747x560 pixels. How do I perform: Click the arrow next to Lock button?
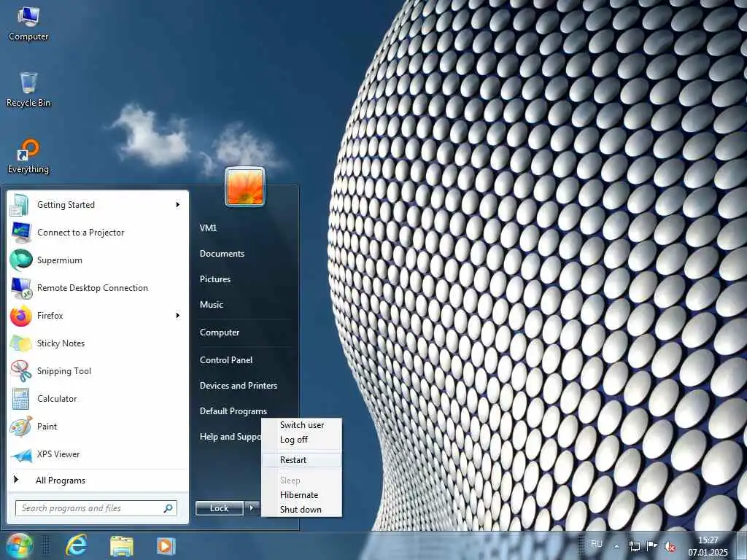coord(252,508)
